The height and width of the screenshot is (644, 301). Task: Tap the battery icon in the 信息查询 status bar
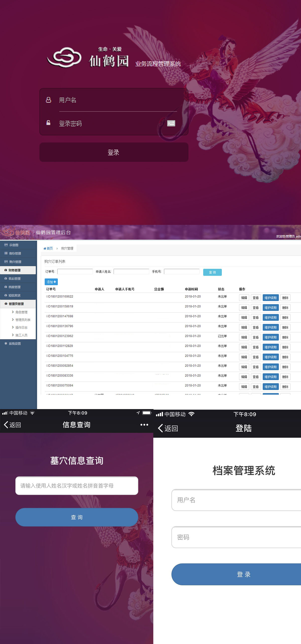tap(147, 413)
